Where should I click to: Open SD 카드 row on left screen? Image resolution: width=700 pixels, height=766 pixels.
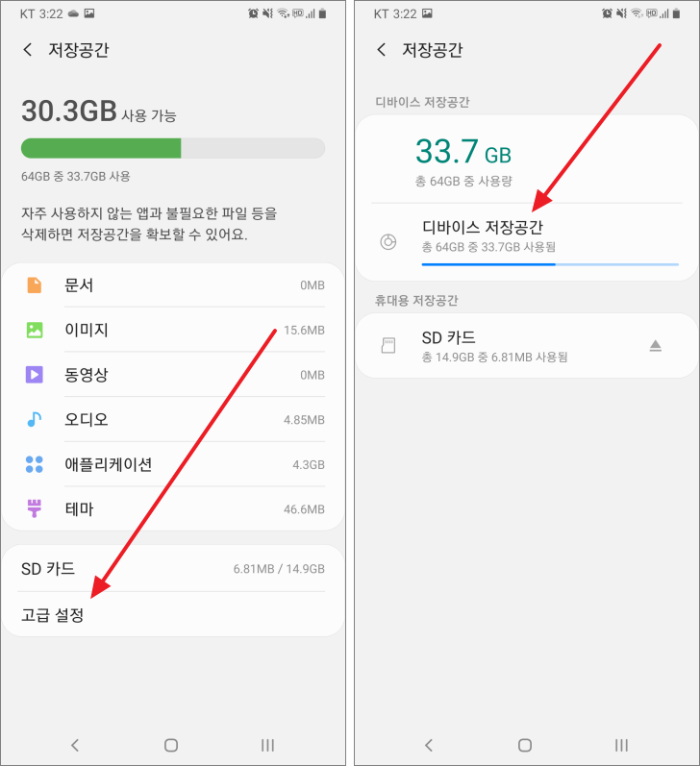[x=173, y=569]
